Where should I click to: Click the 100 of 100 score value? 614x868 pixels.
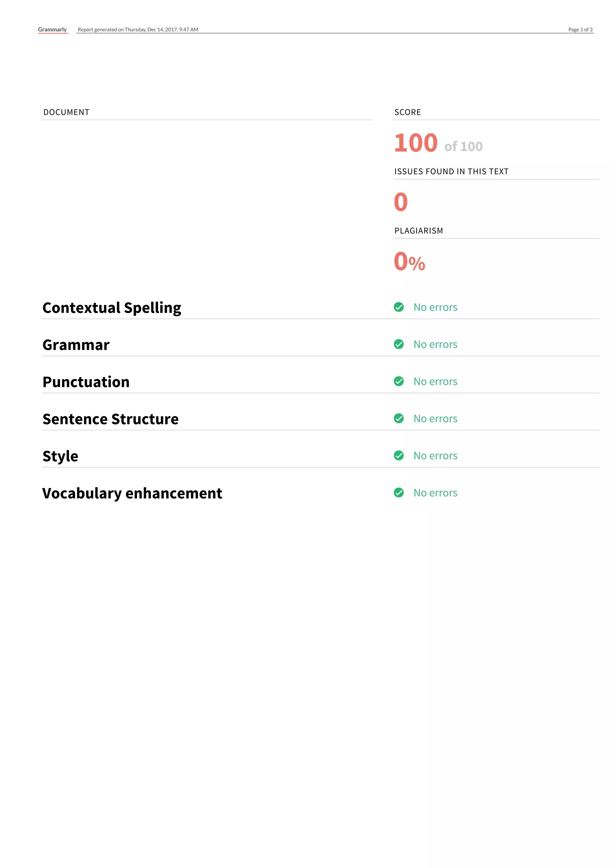point(439,143)
